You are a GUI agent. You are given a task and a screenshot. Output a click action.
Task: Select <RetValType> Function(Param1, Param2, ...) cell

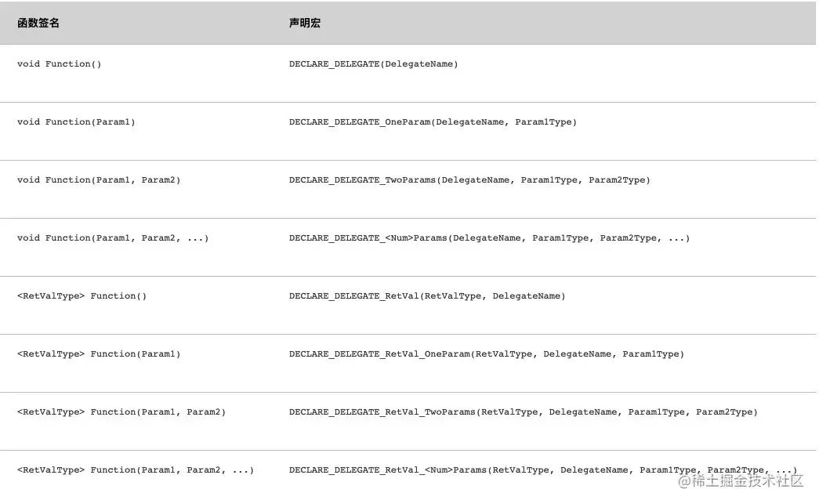coord(136,470)
